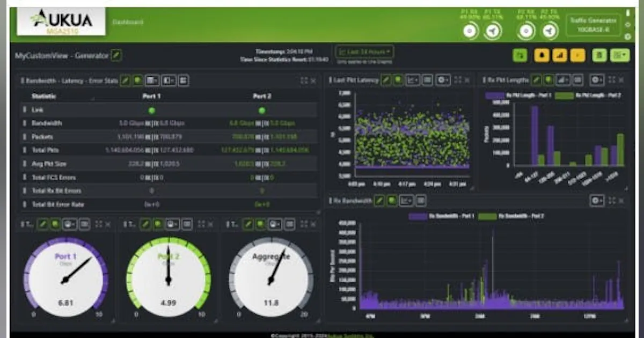Viewport: 644px width, 338px height.
Task: Open gear settings dropdown in Rx Bandwidth panel
Action: tap(597, 201)
